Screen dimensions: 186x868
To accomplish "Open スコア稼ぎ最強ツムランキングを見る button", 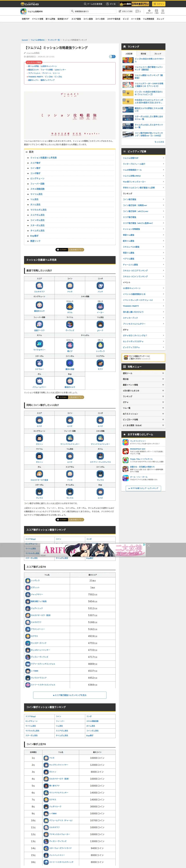I will 70,695.
